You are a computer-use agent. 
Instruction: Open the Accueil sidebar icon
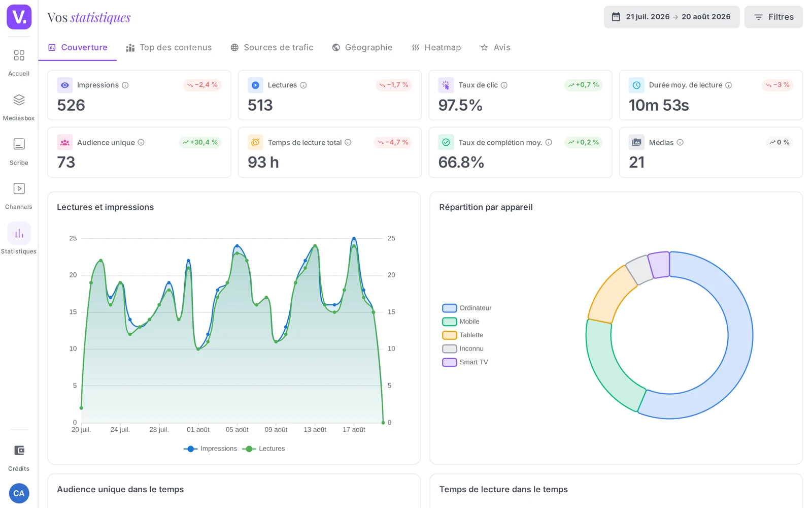point(19,55)
